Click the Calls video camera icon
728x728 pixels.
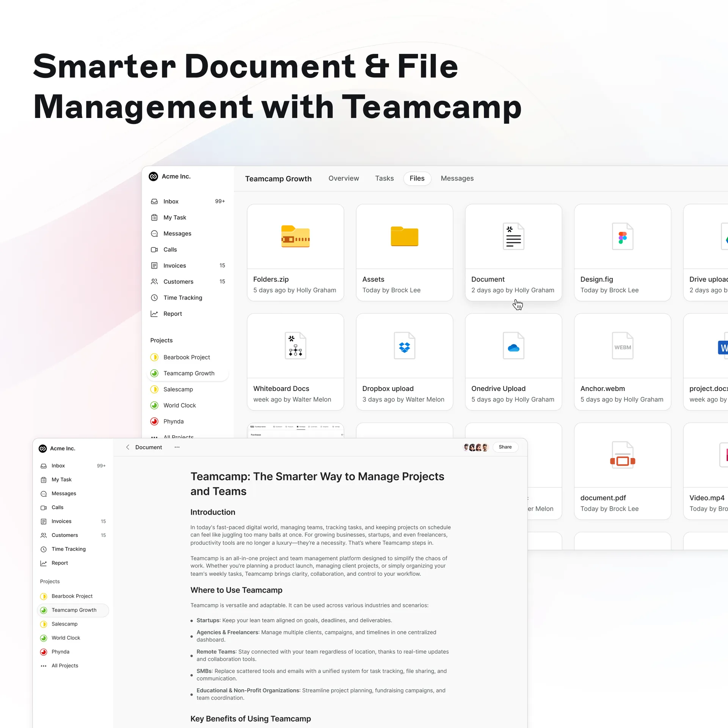pyautogui.click(x=154, y=249)
